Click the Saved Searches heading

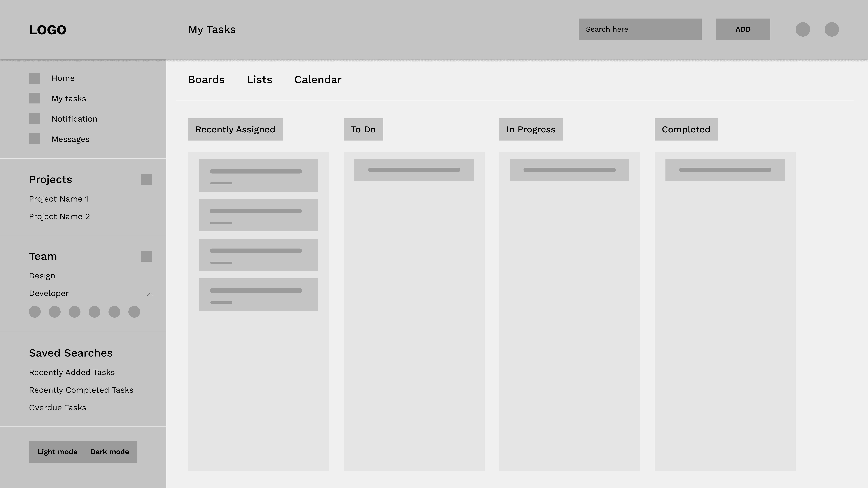click(x=71, y=353)
